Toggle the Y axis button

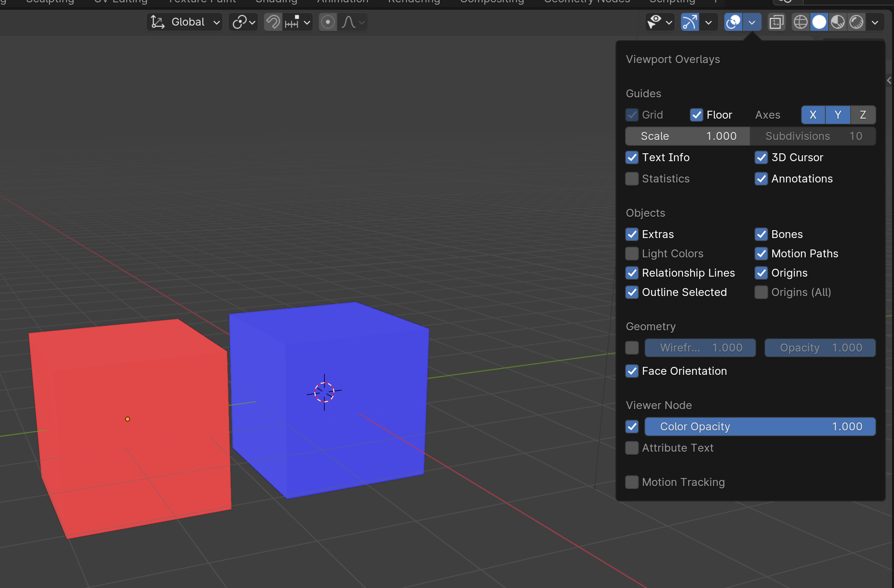click(838, 115)
